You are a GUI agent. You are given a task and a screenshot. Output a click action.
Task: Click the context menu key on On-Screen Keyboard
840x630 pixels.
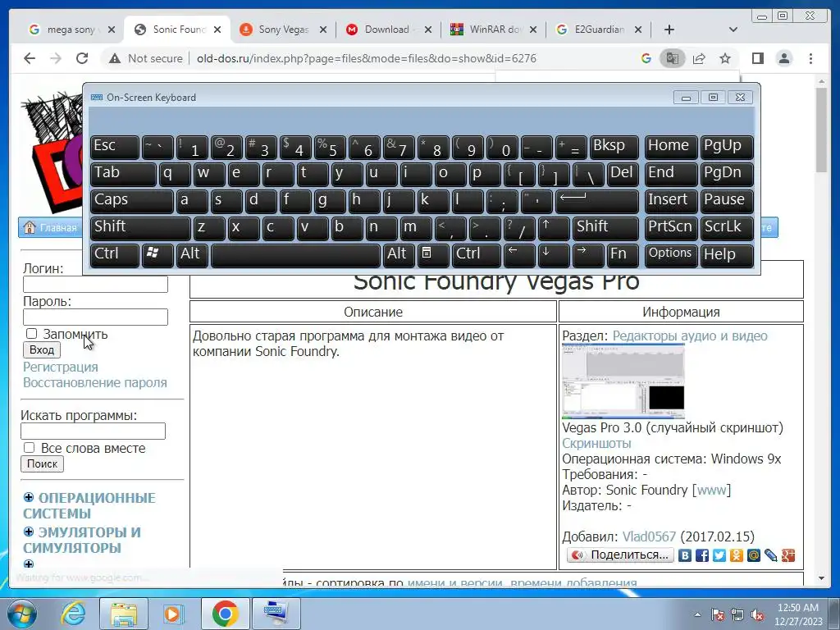(433, 254)
